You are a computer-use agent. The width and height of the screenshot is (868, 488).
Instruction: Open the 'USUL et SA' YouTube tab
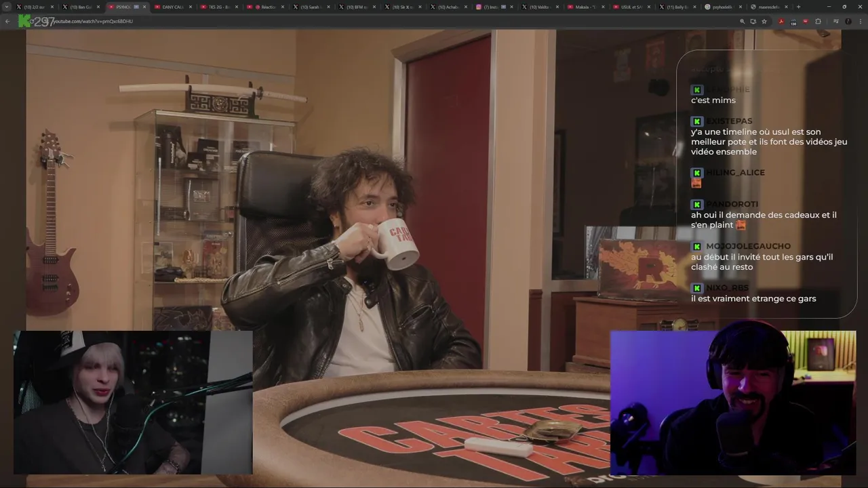tap(632, 7)
